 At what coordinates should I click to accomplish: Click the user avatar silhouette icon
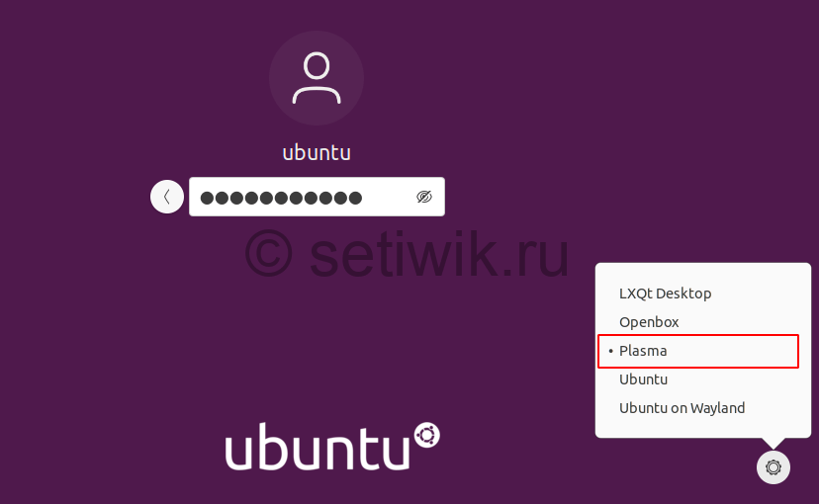click(317, 78)
